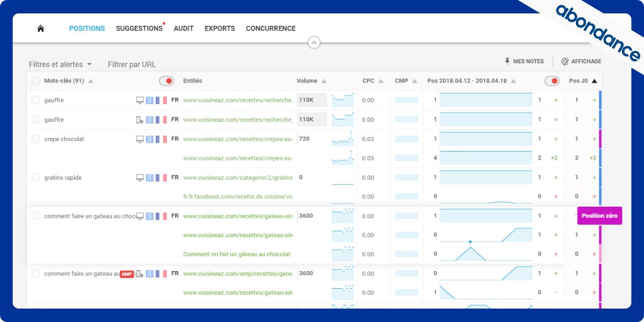Open AFFICHAGE palette button
This screenshot has height=322, width=644.
coord(581,61)
